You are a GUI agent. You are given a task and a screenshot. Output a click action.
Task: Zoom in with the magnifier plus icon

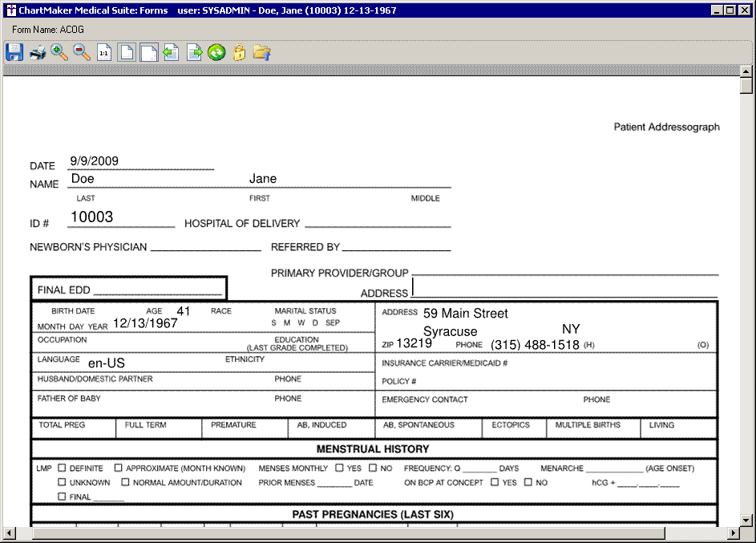click(x=59, y=53)
